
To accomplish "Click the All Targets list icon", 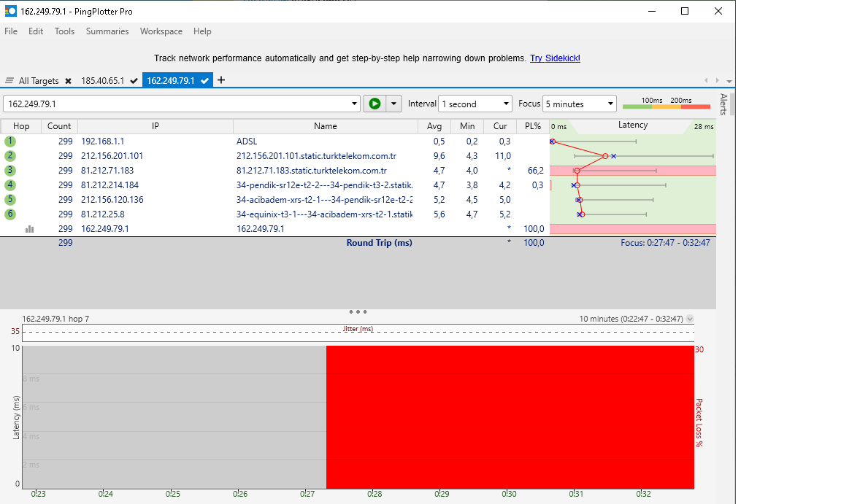I will (x=9, y=81).
